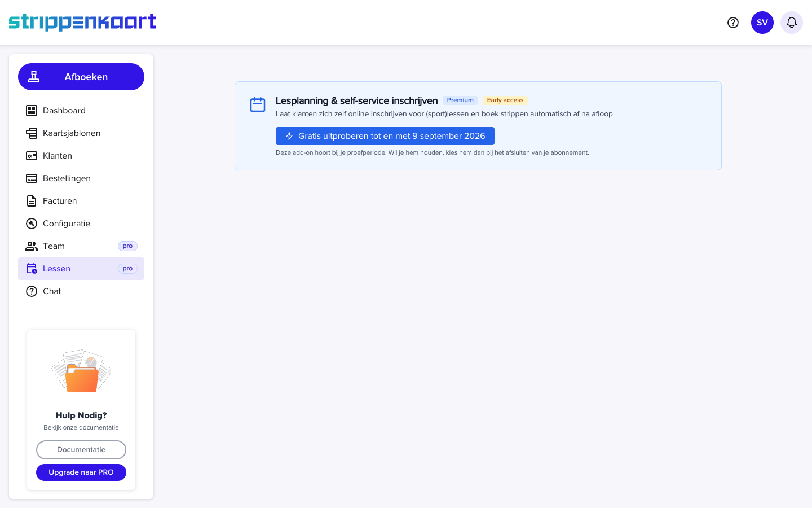Click the calendar icon in Lesplanning card
This screenshot has width=812, height=508.
(x=258, y=104)
